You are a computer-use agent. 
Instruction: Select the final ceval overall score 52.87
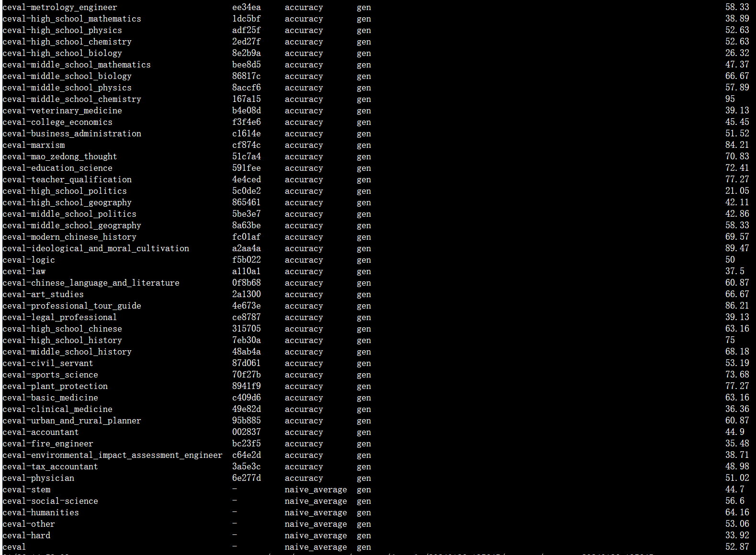coord(737,547)
